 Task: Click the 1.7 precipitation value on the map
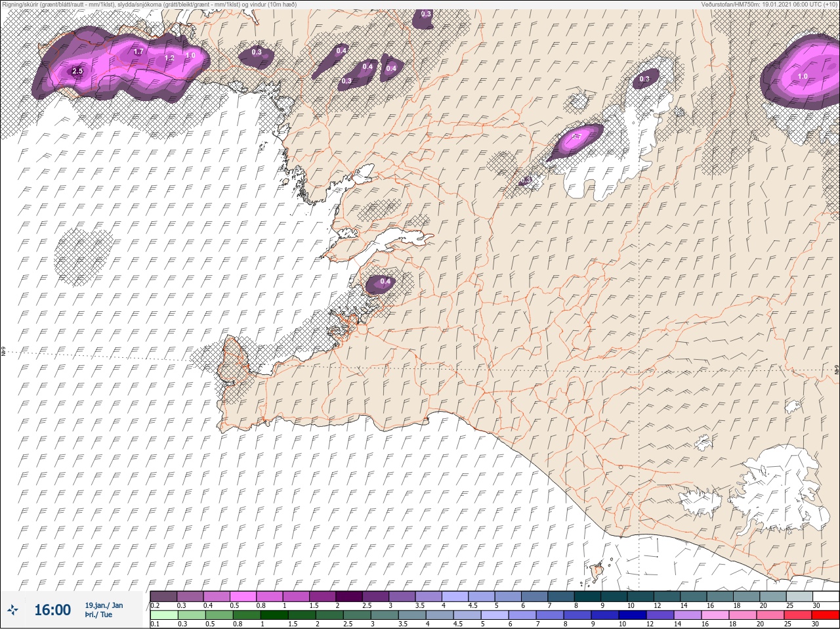[138, 51]
